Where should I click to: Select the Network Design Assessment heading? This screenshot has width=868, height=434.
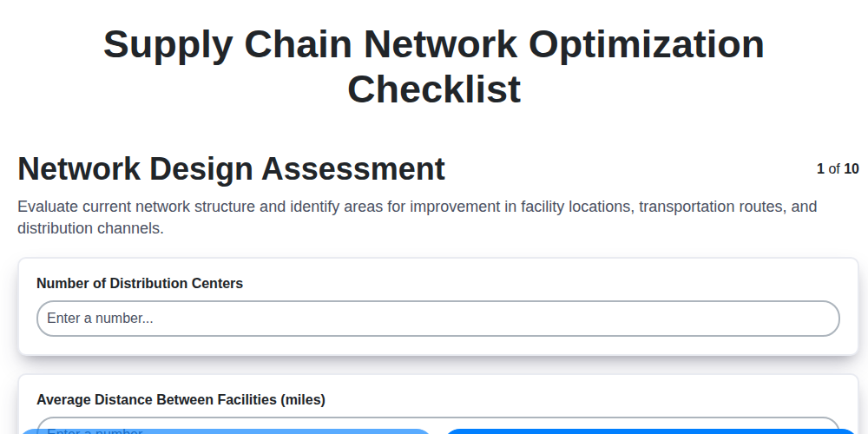[x=231, y=168]
